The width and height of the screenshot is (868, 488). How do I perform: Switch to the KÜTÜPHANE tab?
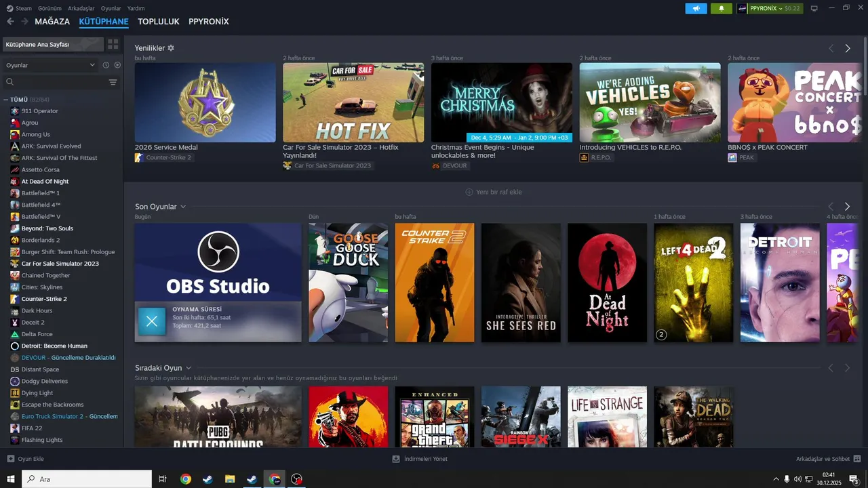(x=104, y=22)
